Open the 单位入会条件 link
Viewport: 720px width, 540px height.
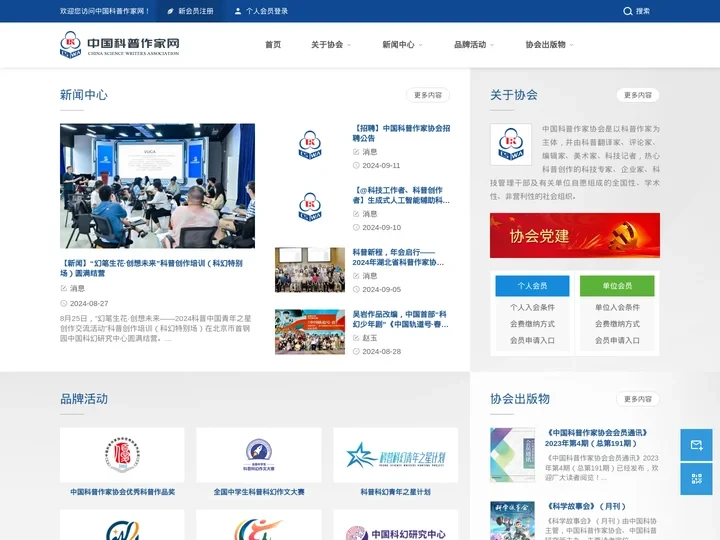point(617,307)
